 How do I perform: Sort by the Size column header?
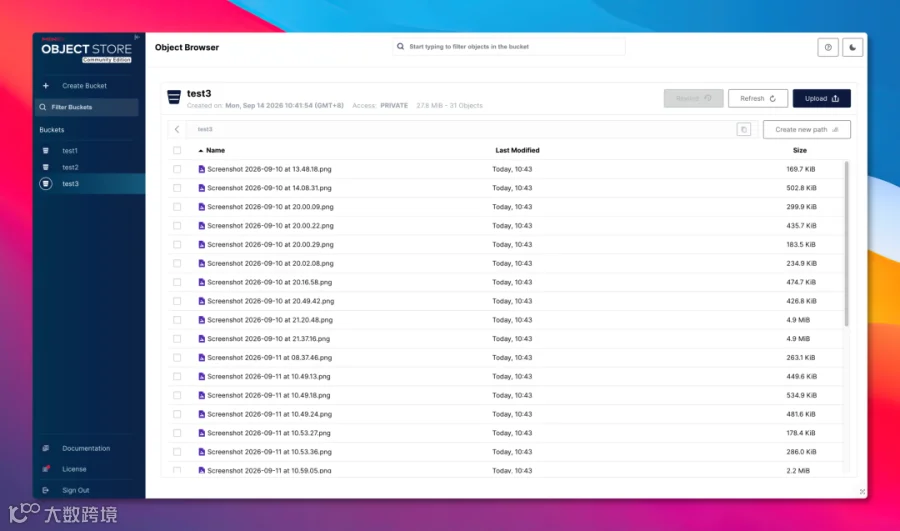tap(800, 150)
